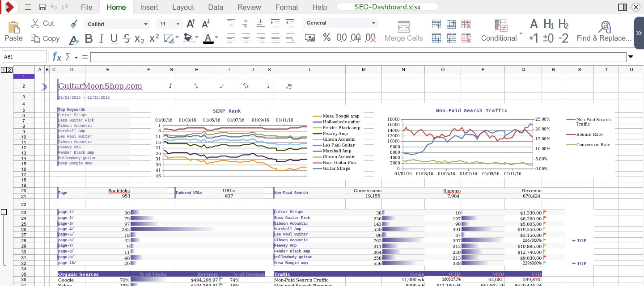
Task: Delete a decimal place
Action: pos(371,38)
